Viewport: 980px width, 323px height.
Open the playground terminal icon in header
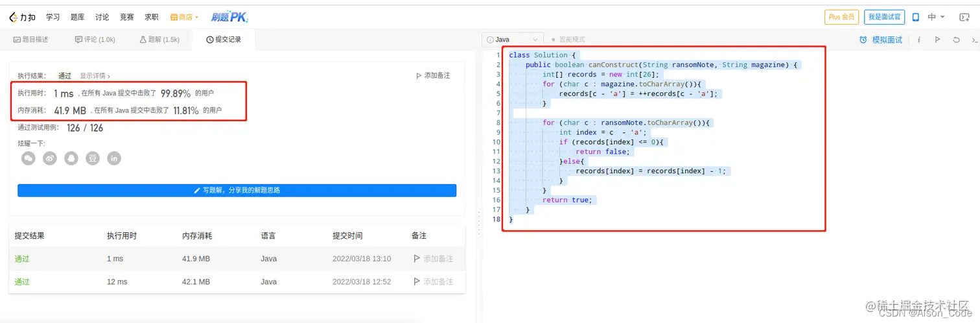(x=964, y=18)
